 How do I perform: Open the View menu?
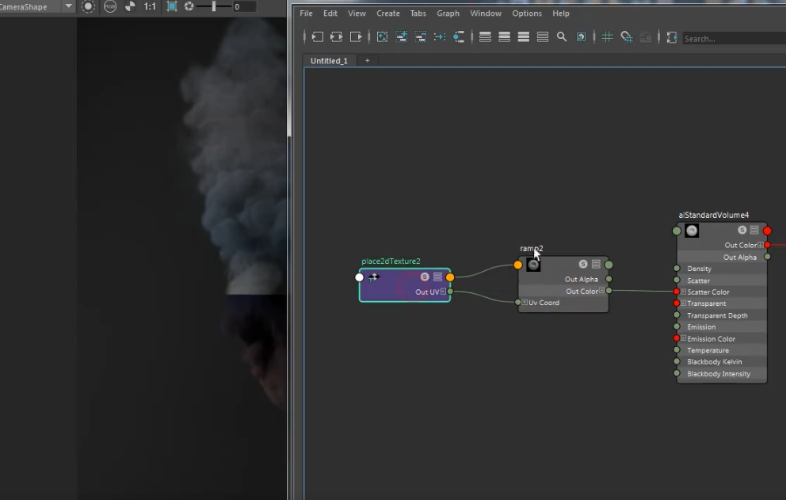click(357, 14)
